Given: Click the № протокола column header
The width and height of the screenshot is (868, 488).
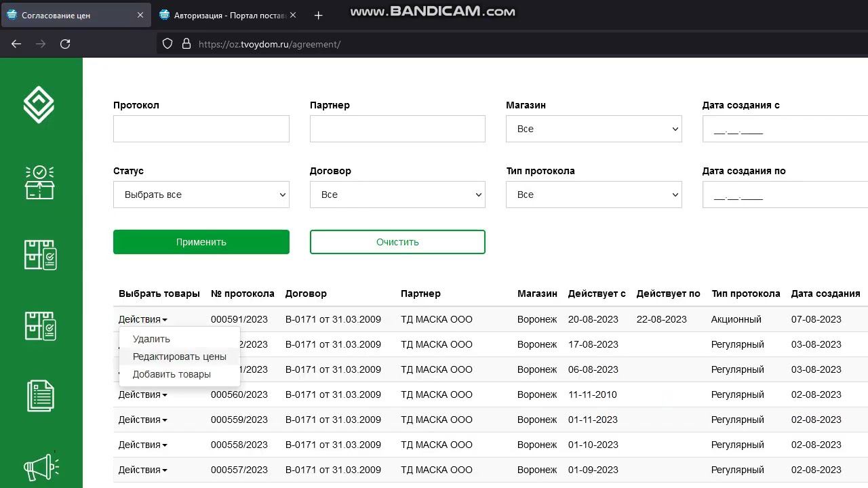Looking at the screenshot, I should click(x=243, y=293).
